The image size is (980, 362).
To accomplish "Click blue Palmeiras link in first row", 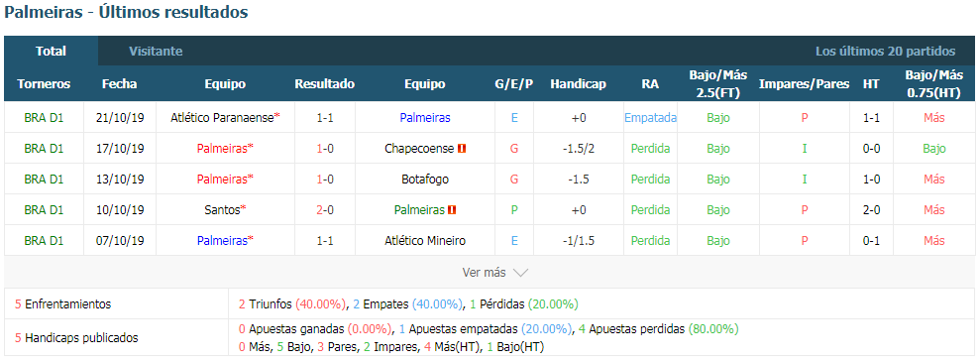I will pos(425,118).
